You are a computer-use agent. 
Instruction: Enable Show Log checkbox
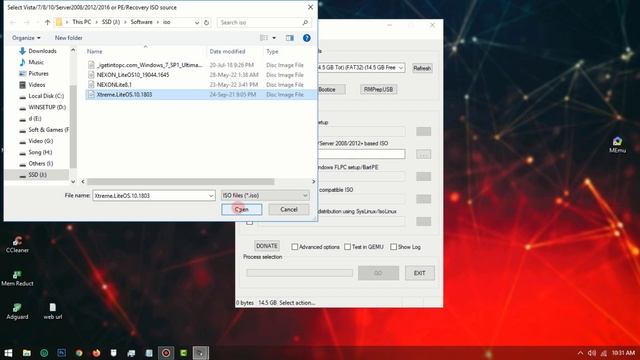tap(393, 247)
